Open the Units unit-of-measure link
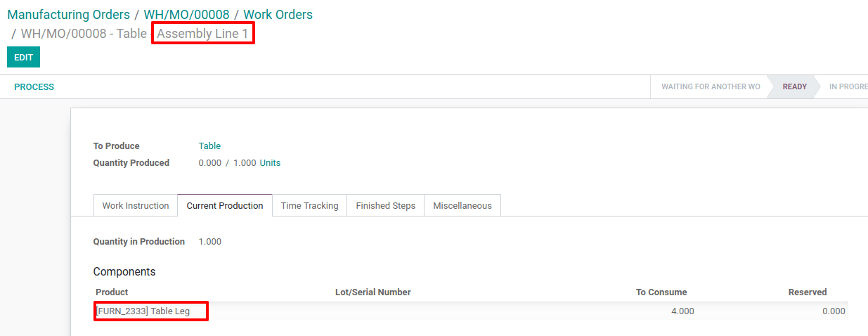Viewport: 868px width, 336px height. 270,163
